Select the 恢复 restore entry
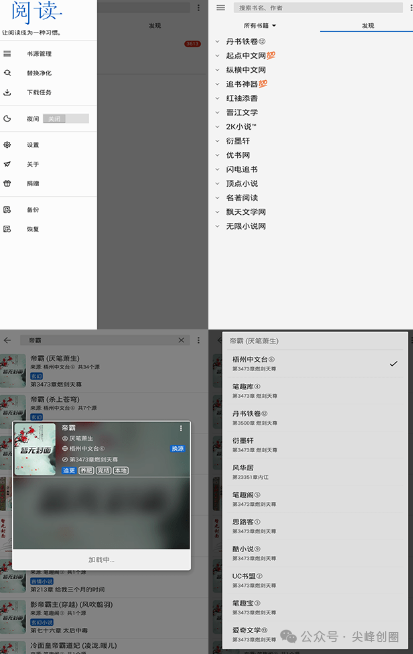 click(x=33, y=229)
